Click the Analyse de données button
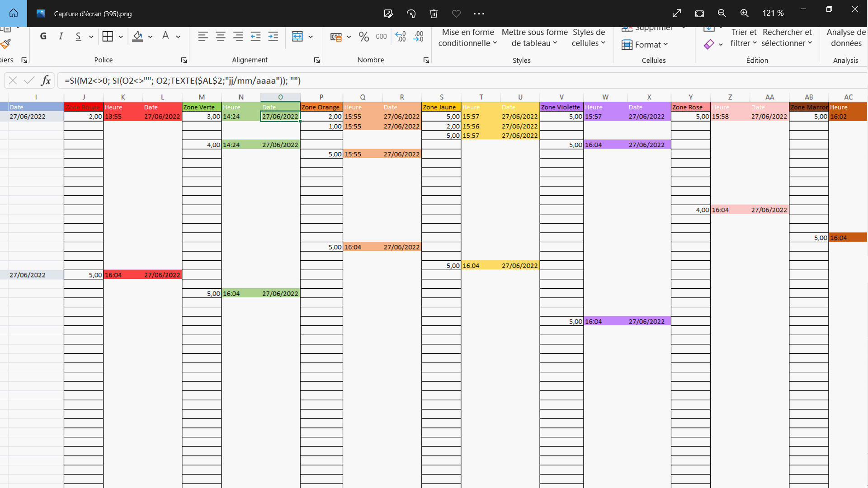 point(846,38)
